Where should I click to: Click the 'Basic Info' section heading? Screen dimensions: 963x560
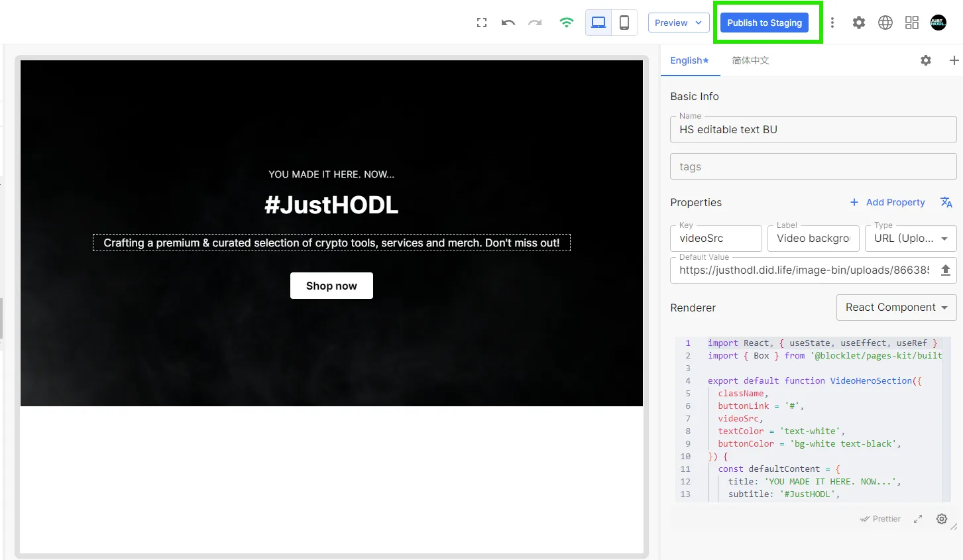695,96
